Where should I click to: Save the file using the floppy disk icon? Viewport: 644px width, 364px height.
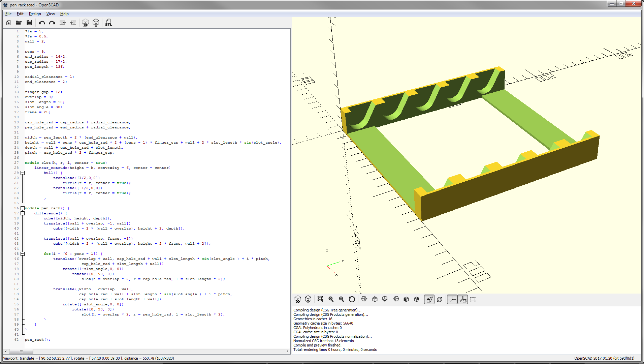(29, 23)
